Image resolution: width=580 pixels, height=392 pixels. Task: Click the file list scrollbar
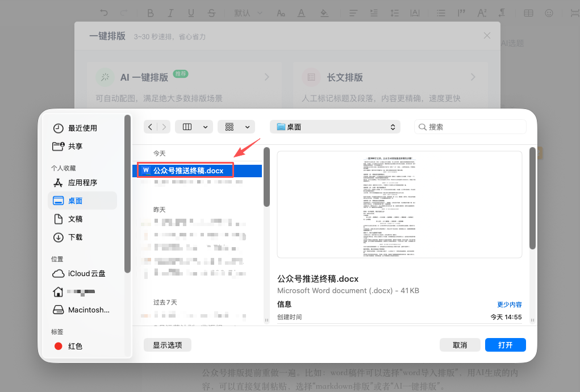266,177
